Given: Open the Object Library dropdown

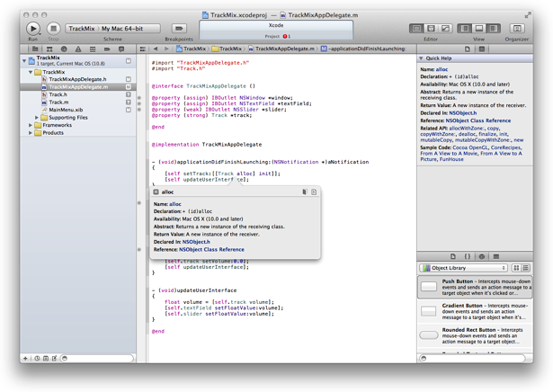Looking at the screenshot, I should pos(463,268).
